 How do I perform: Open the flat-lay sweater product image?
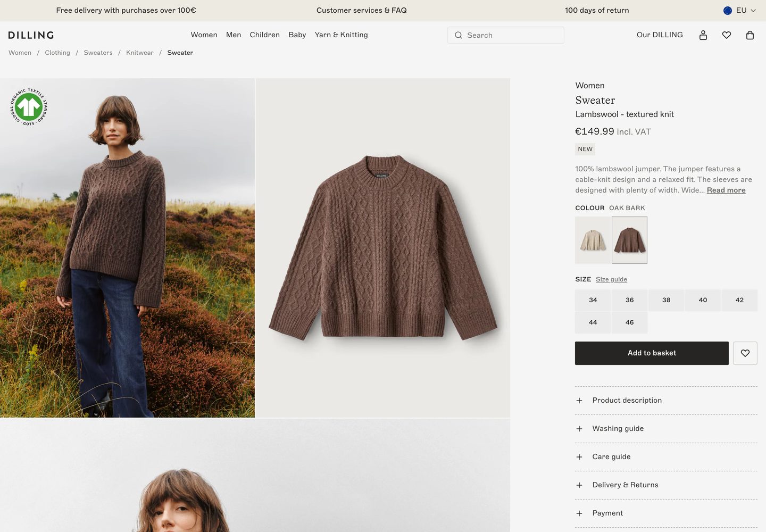point(383,248)
